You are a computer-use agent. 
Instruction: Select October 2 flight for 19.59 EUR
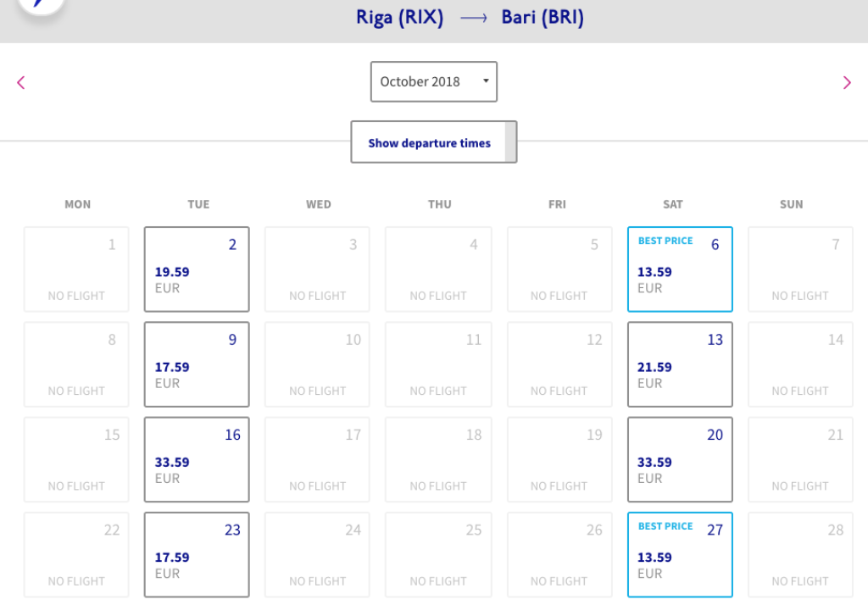coord(197,269)
